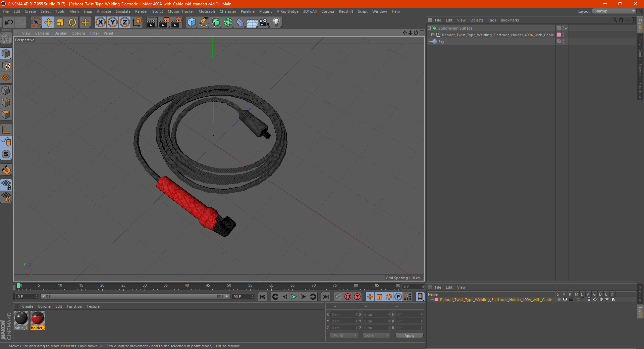Go to end of animation

pos(325,297)
